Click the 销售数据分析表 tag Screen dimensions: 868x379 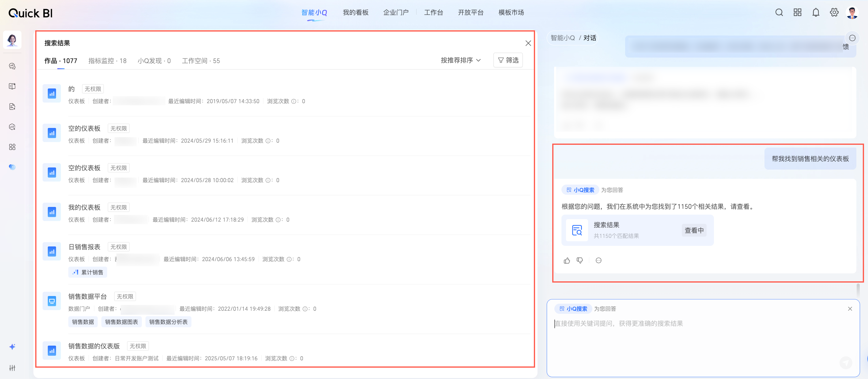coord(168,322)
